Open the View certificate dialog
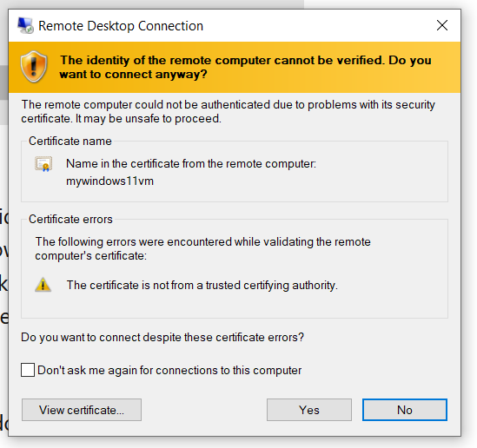This screenshot has width=477, height=448. tap(82, 410)
